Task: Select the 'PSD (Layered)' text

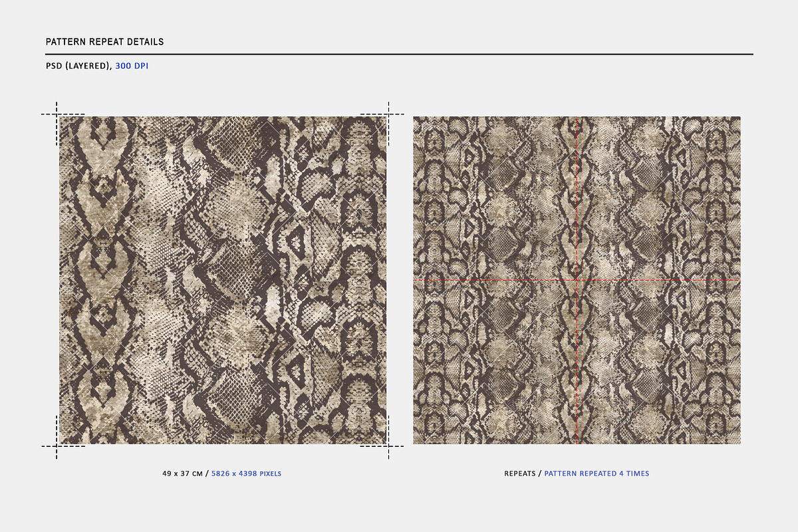Action: [x=78, y=66]
